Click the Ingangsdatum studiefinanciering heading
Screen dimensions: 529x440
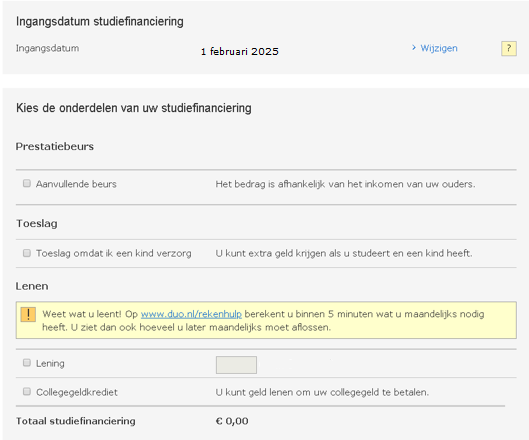(x=100, y=22)
